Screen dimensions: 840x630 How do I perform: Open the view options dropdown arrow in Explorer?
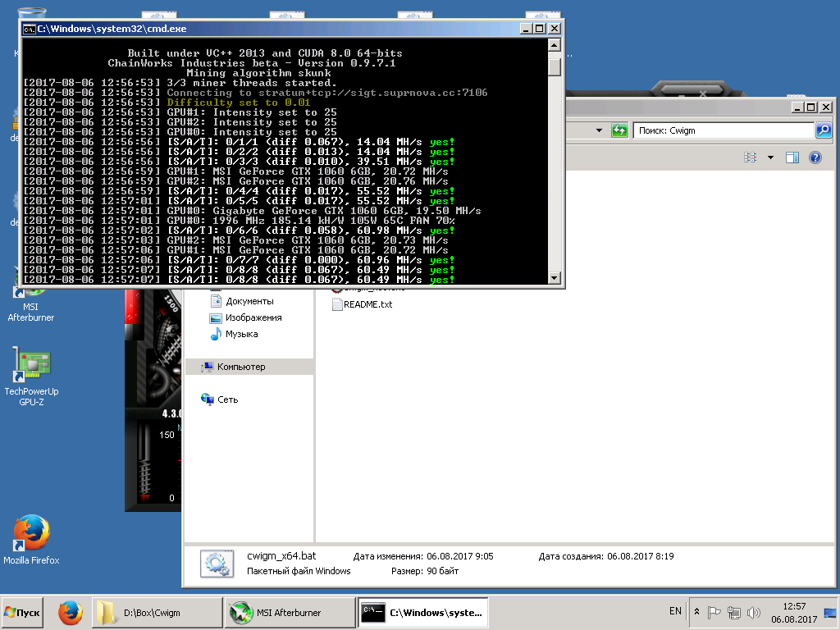click(x=770, y=157)
